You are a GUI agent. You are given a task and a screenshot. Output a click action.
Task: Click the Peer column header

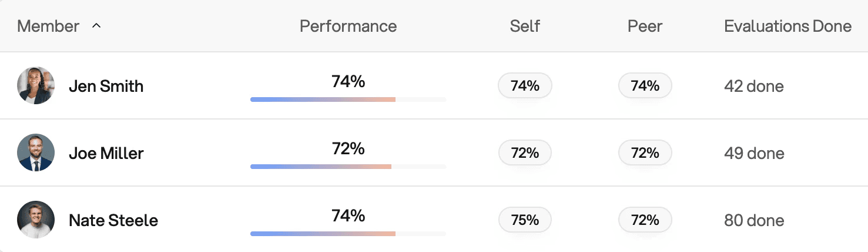[x=645, y=26]
